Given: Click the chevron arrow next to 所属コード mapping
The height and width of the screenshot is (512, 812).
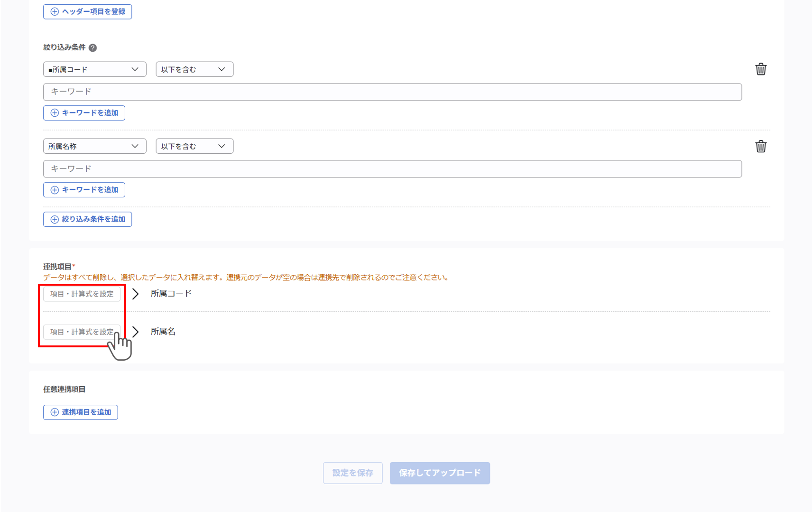Looking at the screenshot, I should [x=135, y=294].
